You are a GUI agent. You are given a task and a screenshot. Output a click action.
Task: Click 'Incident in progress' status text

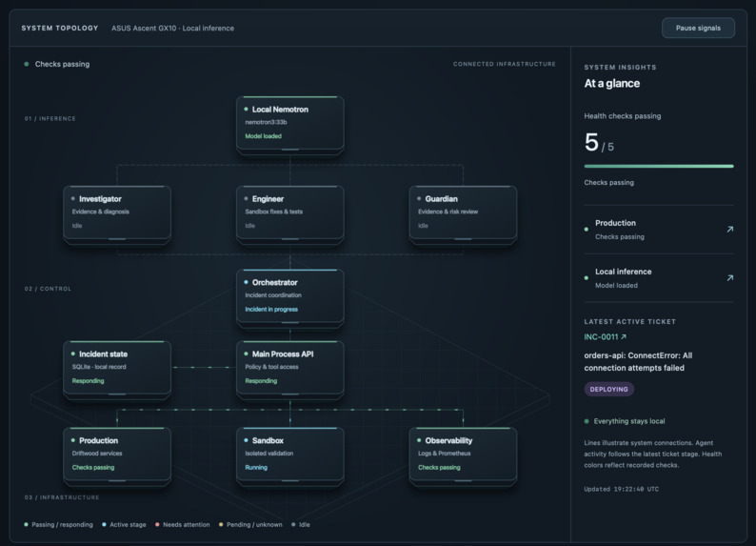[x=271, y=309]
